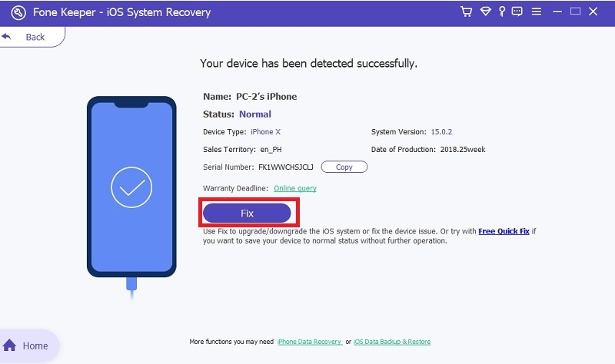Select the serial number FK1WWCHSJCLJ text
Viewport: 615px width, 364px height.
[x=285, y=167]
